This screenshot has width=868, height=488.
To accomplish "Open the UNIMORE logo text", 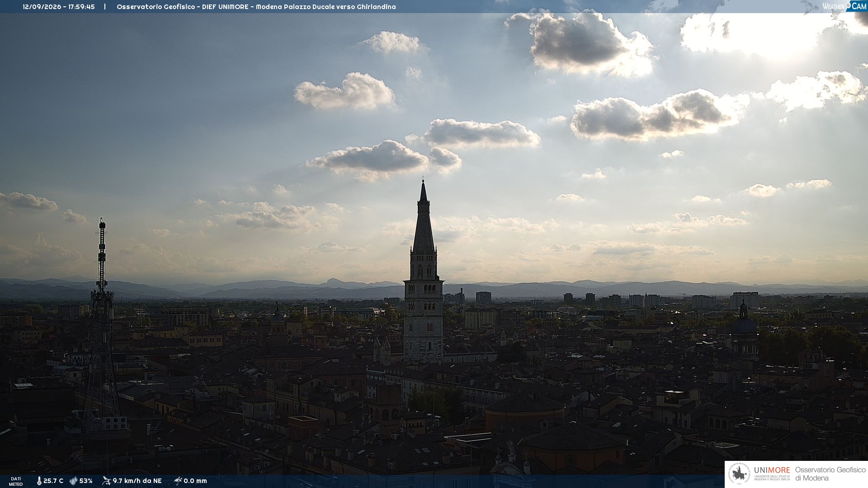I will coord(772,470).
